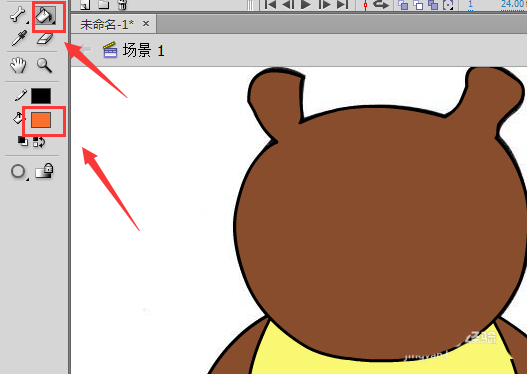The width and height of the screenshot is (527, 374).
Task: Select the Eraser tool
Action: coord(45,38)
